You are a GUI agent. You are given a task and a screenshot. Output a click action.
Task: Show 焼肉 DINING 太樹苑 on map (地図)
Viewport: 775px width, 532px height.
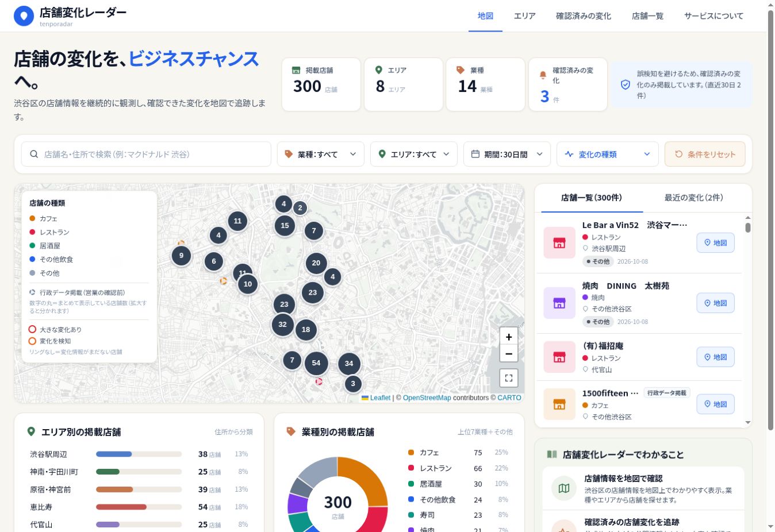tap(715, 303)
